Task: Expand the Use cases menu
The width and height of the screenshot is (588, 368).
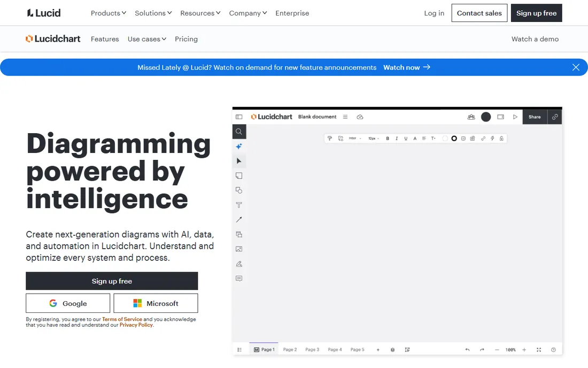Action: point(146,39)
